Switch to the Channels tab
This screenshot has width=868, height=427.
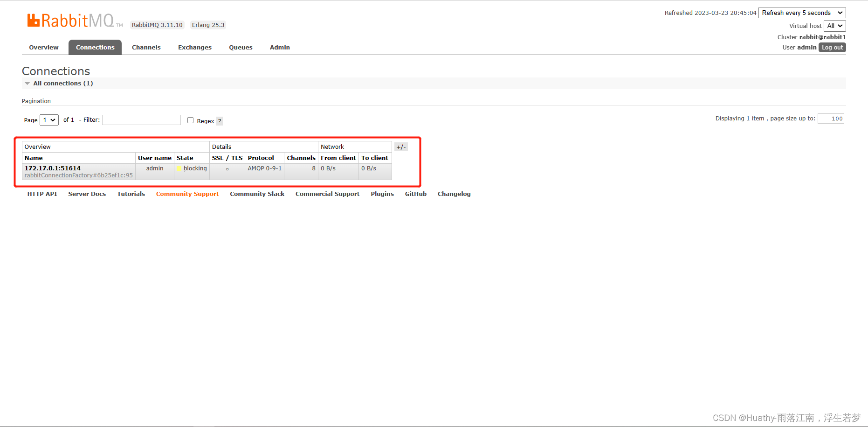pyautogui.click(x=146, y=47)
